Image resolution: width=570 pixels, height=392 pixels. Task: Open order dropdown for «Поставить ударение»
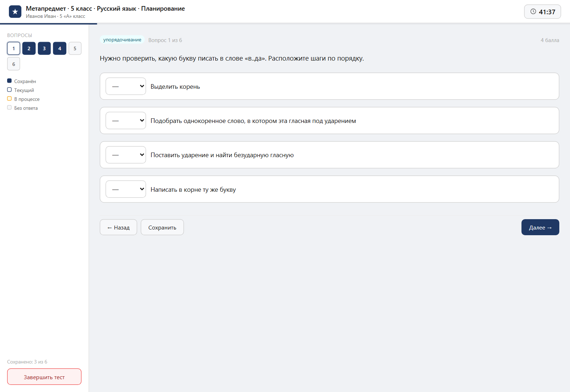coord(126,155)
